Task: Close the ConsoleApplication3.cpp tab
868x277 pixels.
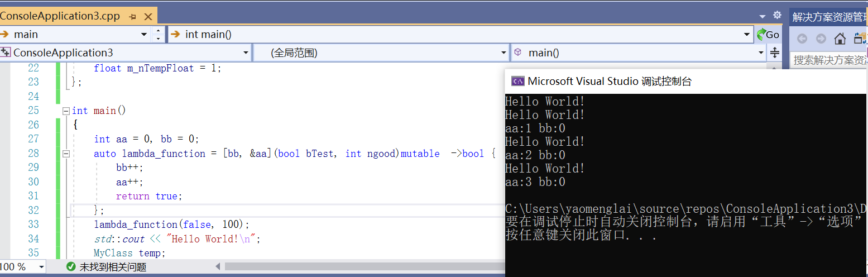Action: pos(148,17)
